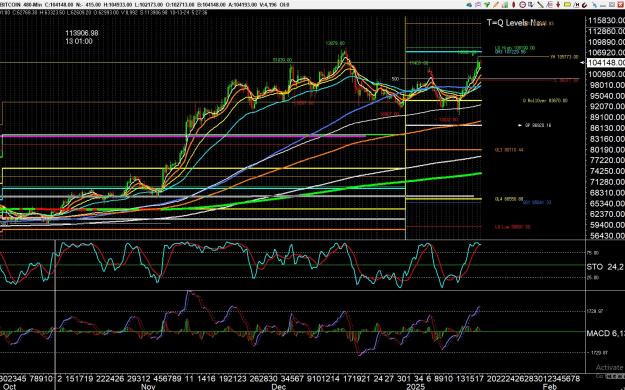Click the green arrow toolbar icon

click(487, 5)
